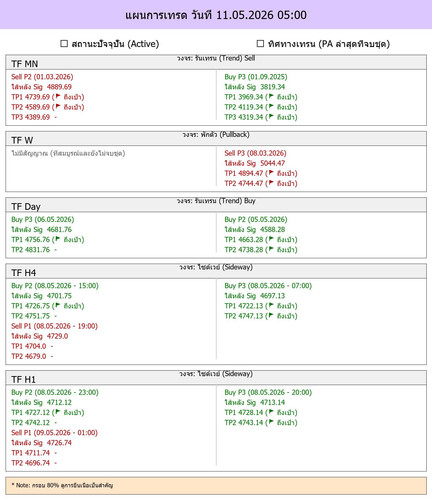432x500 pixels.
Task: Select the TF H1 section header
Action: (x=216, y=378)
